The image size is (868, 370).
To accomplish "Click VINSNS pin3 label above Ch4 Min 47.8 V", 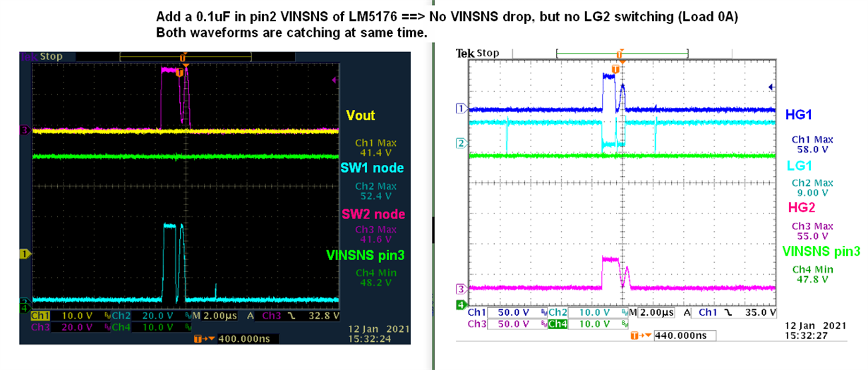I will point(821,251).
